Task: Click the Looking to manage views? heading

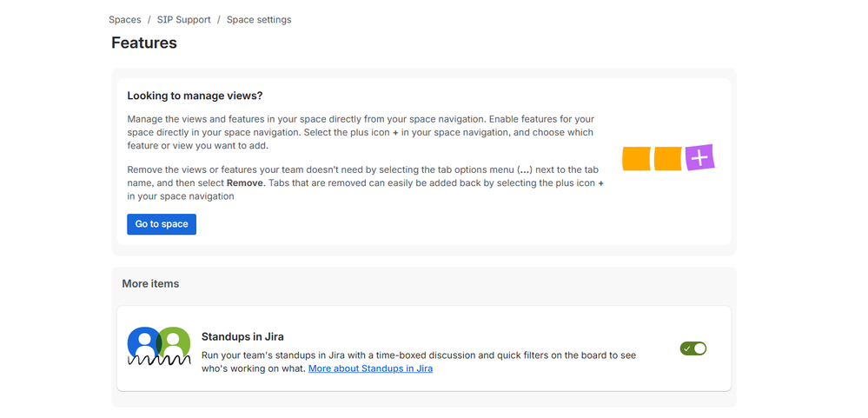Action: (195, 96)
